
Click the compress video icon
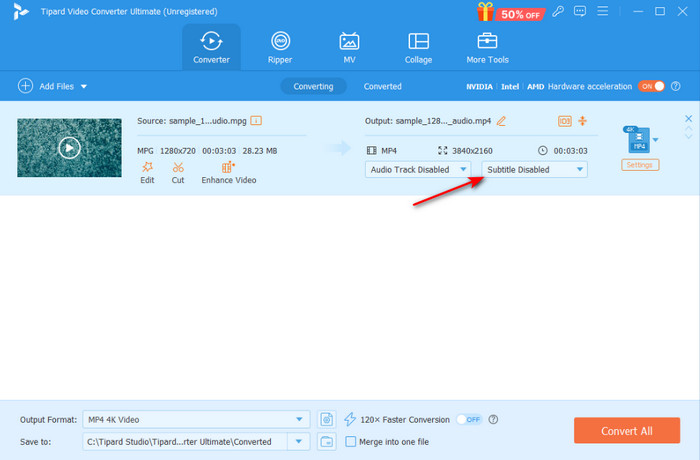pyautogui.click(x=583, y=121)
